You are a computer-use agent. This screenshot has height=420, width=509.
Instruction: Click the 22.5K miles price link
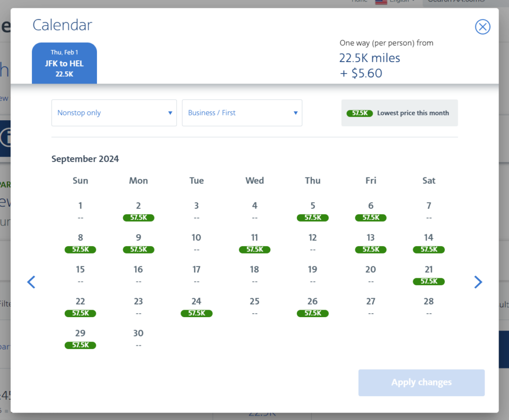370,58
